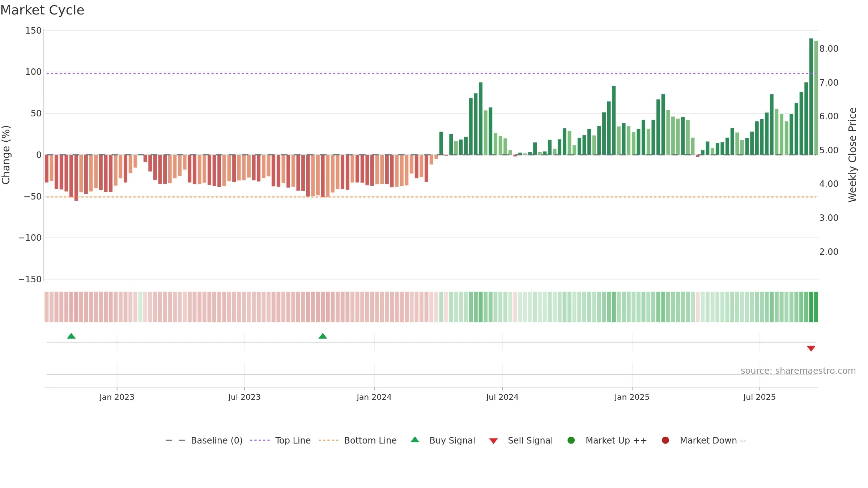This screenshot has height=488, width=868.
Task: Click the buy signal triangle before Jan 2024
Action: 323,336
